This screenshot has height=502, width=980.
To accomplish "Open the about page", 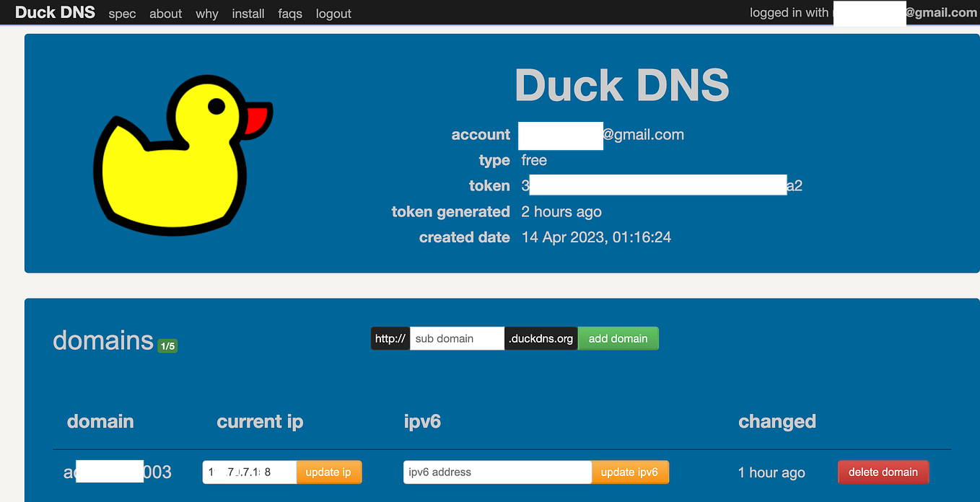I will pyautogui.click(x=166, y=14).
